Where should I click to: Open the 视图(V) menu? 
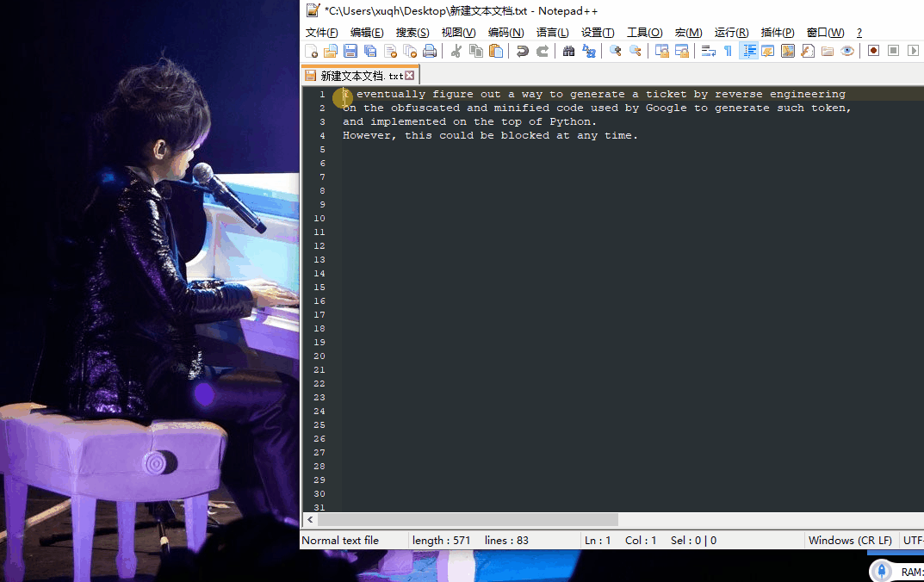458,33
